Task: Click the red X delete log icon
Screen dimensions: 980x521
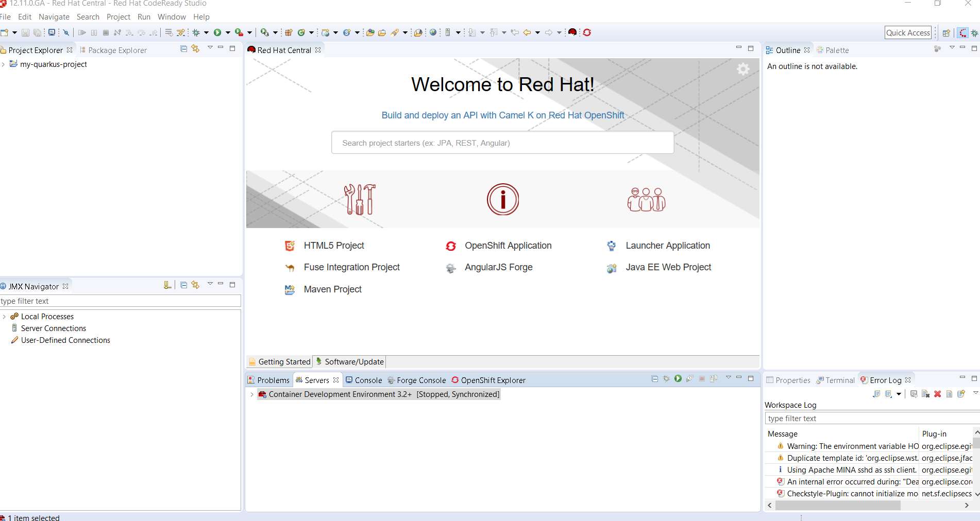Action: tap(938, 394)
